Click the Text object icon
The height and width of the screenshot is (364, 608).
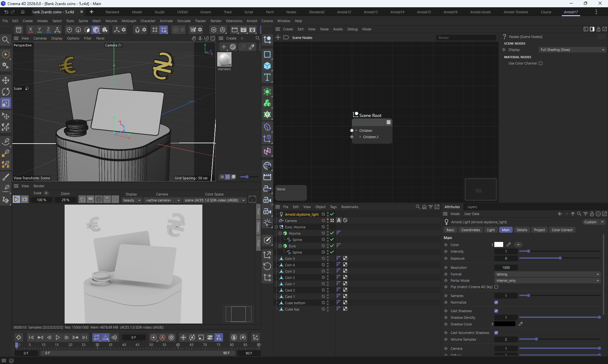coord(267,77)
